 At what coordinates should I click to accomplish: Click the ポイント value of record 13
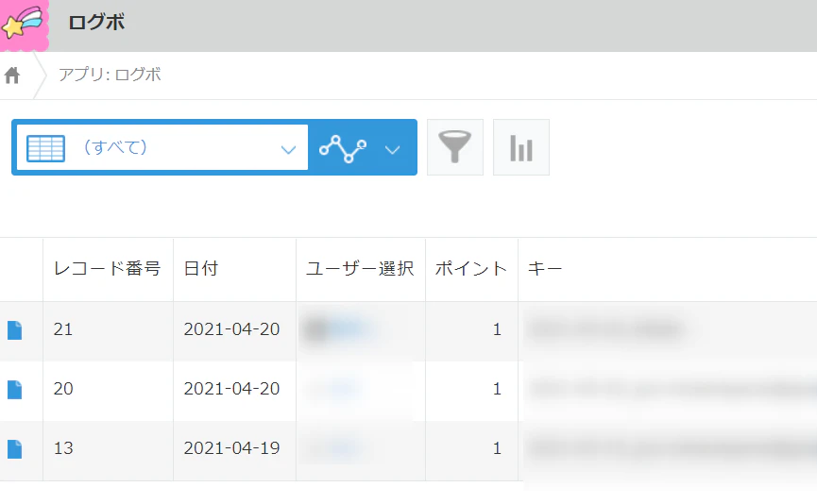[497, 447]
